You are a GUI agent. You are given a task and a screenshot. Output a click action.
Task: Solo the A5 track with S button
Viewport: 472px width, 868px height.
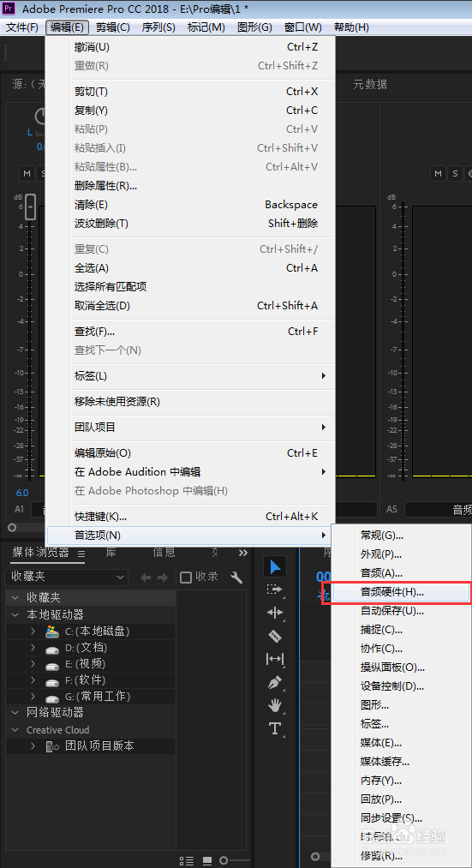(x=455, y=173)
